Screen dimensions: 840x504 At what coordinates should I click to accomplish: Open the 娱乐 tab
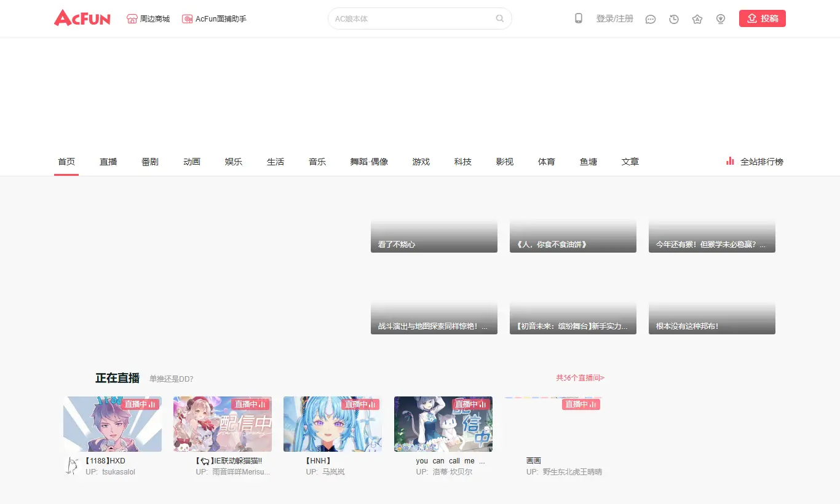click(x=234, y=162)
